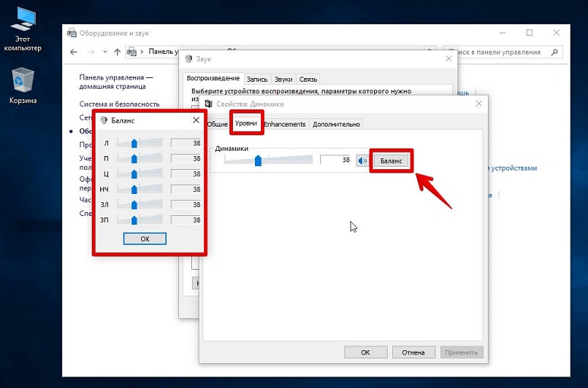Click the Звук dialog title icon
Image resolution: width=588 pixels, height=388 pixels.
click(189, 59)
